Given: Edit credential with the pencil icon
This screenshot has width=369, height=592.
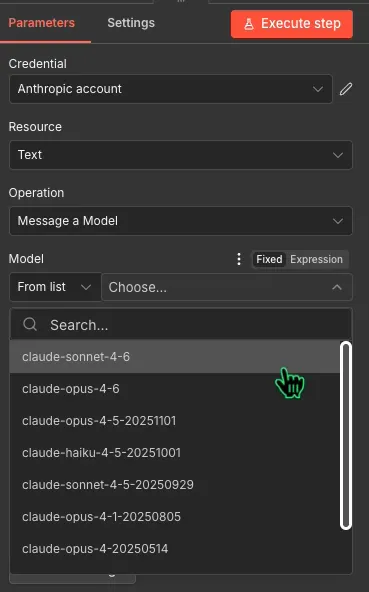Looking at the screenshot, I should click(x=346, y=89).
